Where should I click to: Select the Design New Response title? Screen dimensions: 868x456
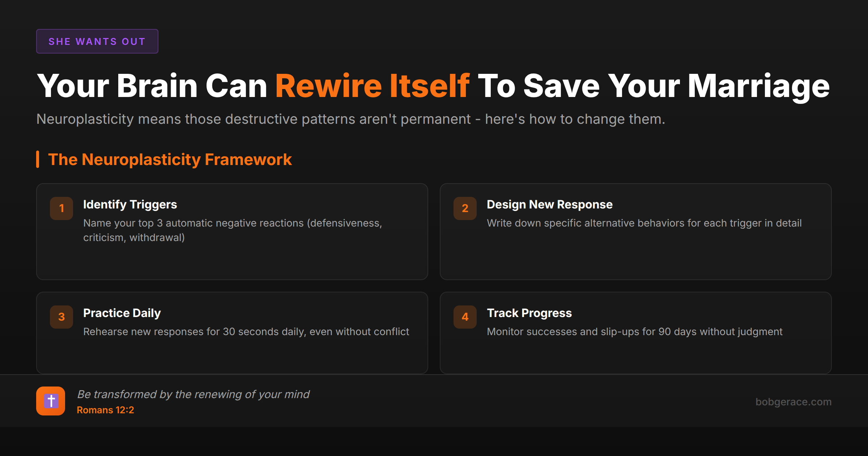(549, 204)
